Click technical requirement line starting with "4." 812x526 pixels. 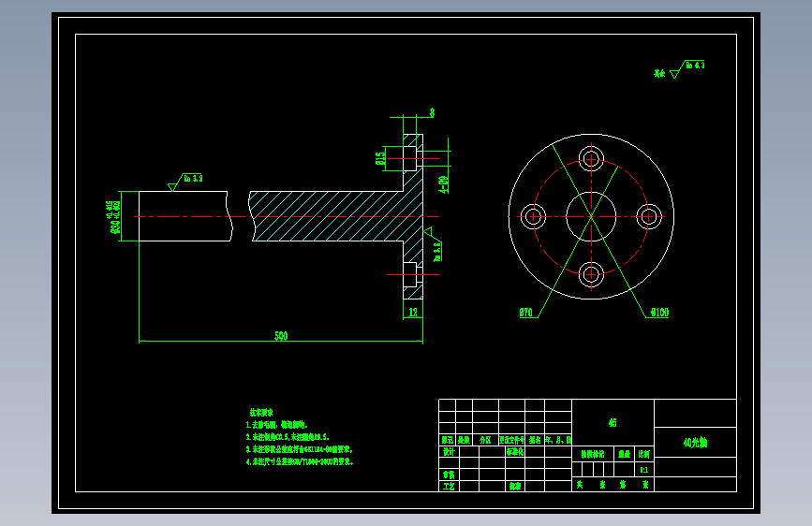[x=300, y=461]
